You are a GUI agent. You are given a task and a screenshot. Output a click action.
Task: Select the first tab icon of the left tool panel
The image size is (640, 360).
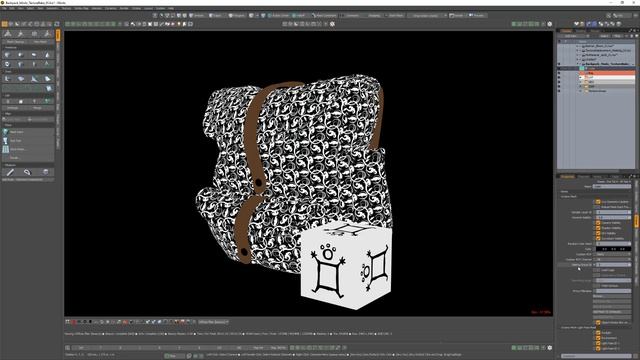pos(8,34)
